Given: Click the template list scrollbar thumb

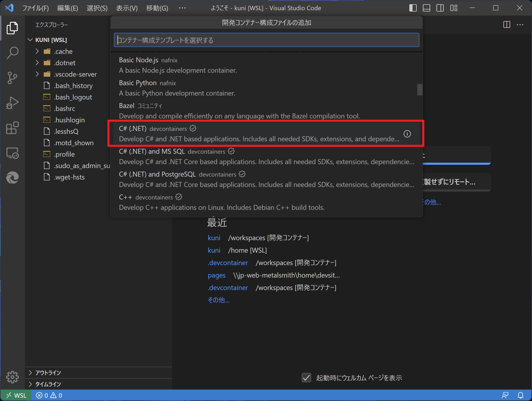Looking at the screenshot, I should point(420,90).
